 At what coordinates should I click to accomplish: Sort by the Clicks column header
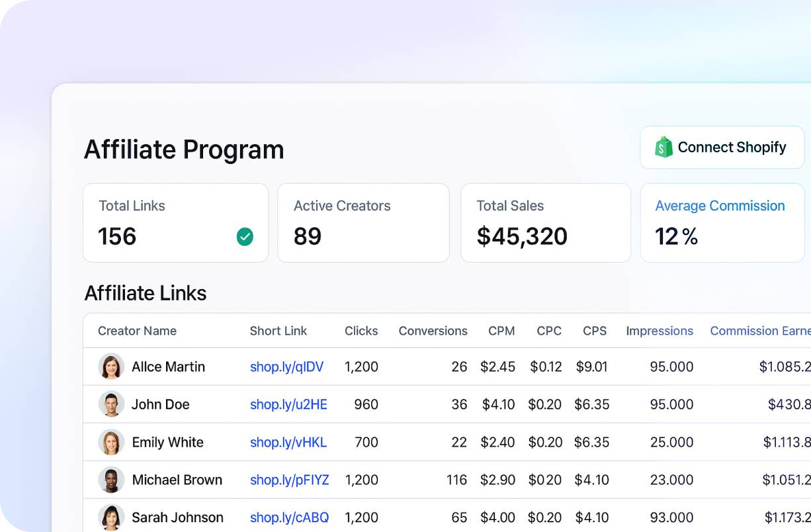361,331
